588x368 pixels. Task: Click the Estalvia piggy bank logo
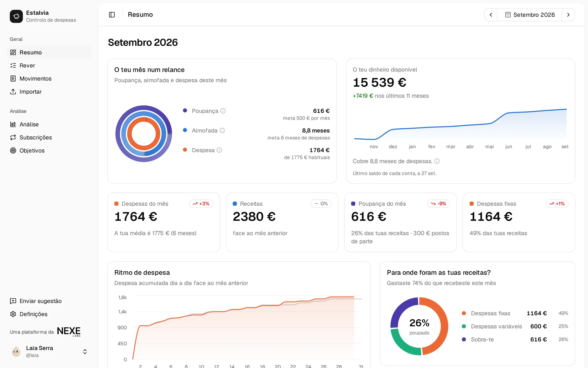[x=16, y=16]
